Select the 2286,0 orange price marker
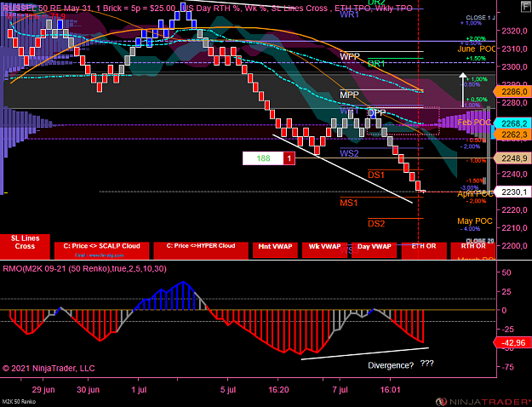 [512, 92]
